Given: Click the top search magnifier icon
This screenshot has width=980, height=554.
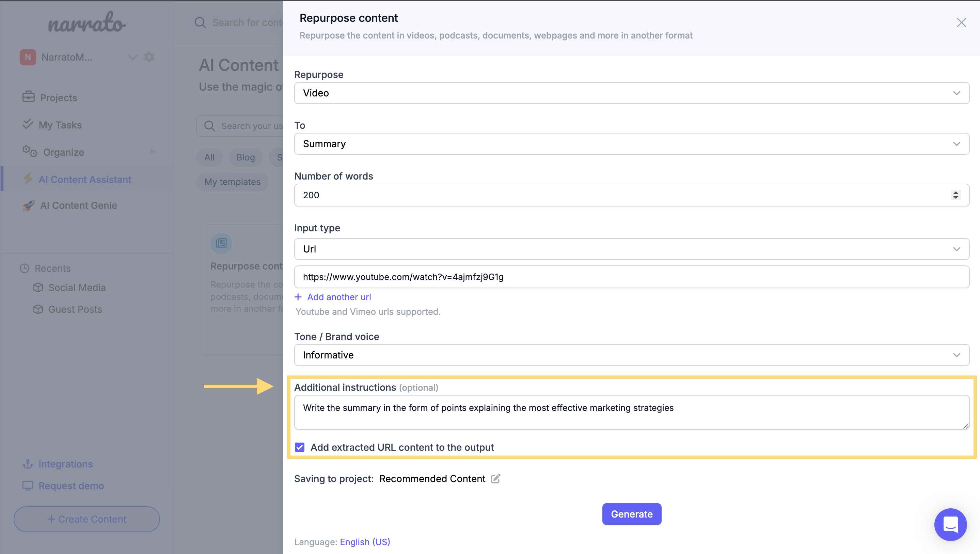Looking at the screenshot, I should click(200, 22).
